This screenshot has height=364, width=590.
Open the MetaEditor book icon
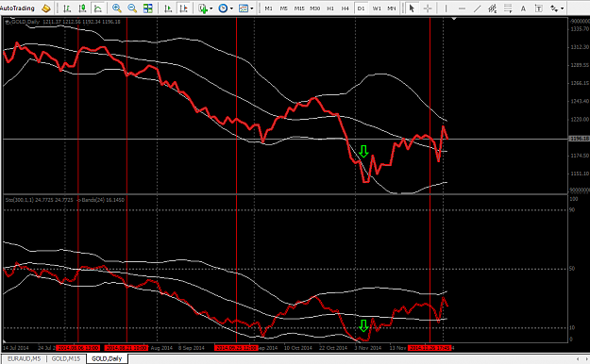point(46,8)
